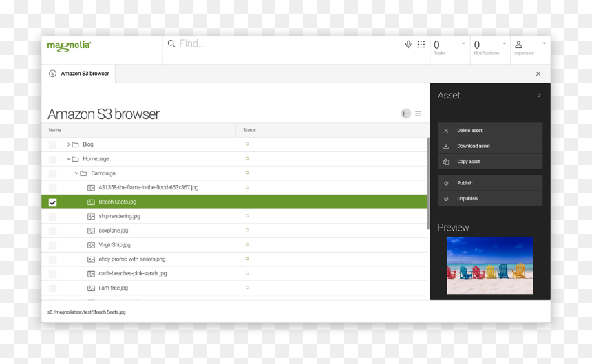Click image icon of i-am-free.jpg
The height and width of the screenshot is (364, 592).
[91, 288]
